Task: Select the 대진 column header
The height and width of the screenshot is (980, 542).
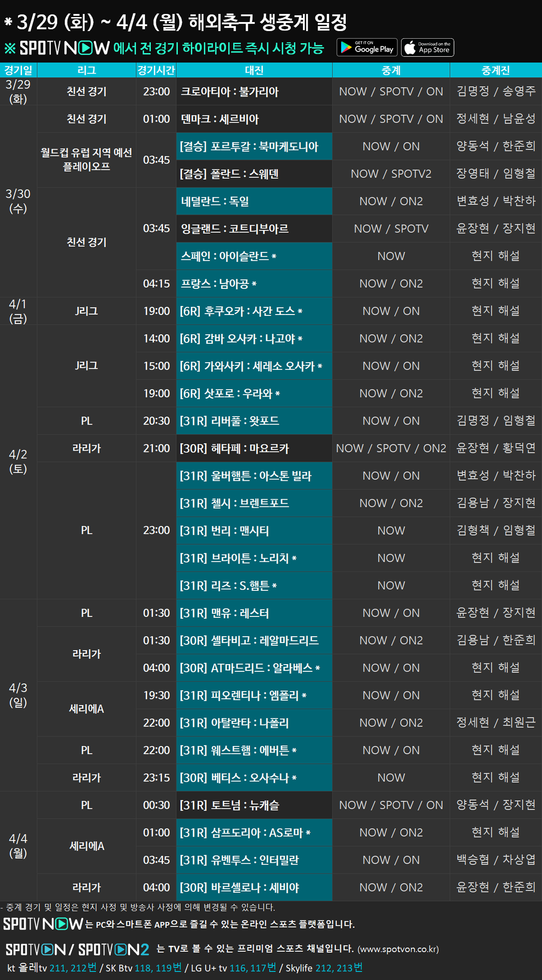Action: [254, 70]
